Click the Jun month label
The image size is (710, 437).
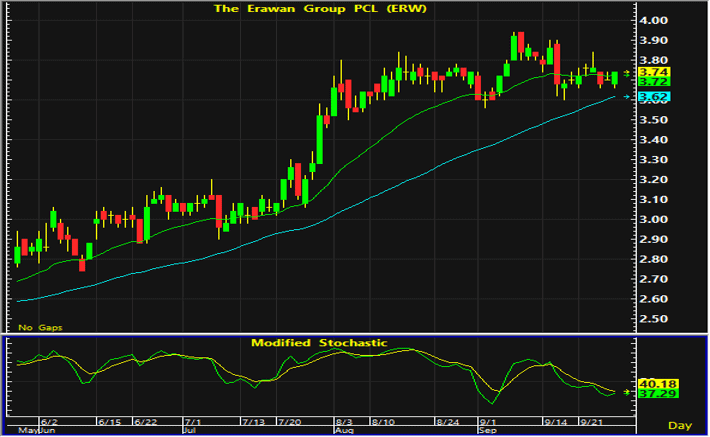click(48, 430)
